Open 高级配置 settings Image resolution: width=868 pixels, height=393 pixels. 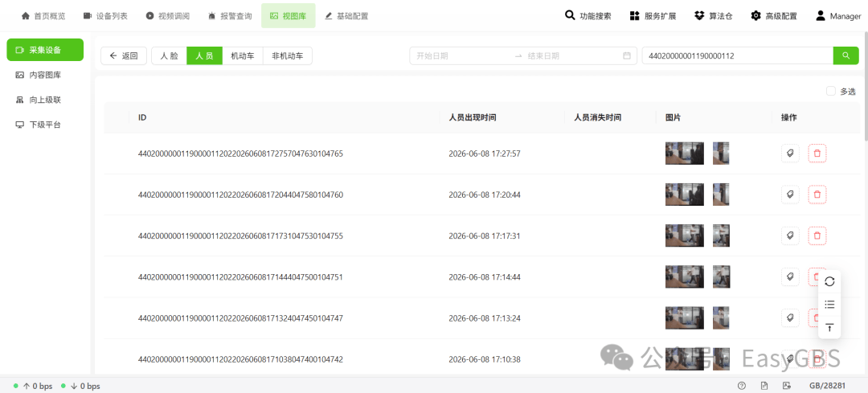774,16
